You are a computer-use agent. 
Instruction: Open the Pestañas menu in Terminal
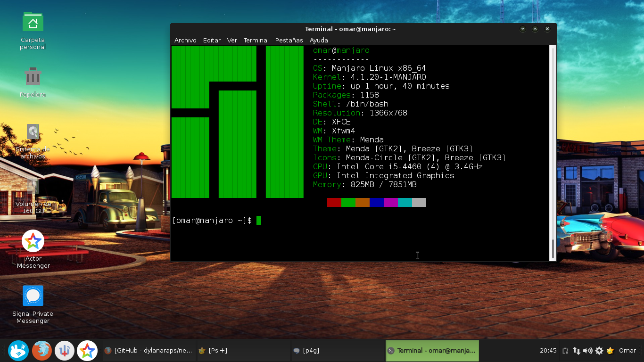[x=289, y=40]
